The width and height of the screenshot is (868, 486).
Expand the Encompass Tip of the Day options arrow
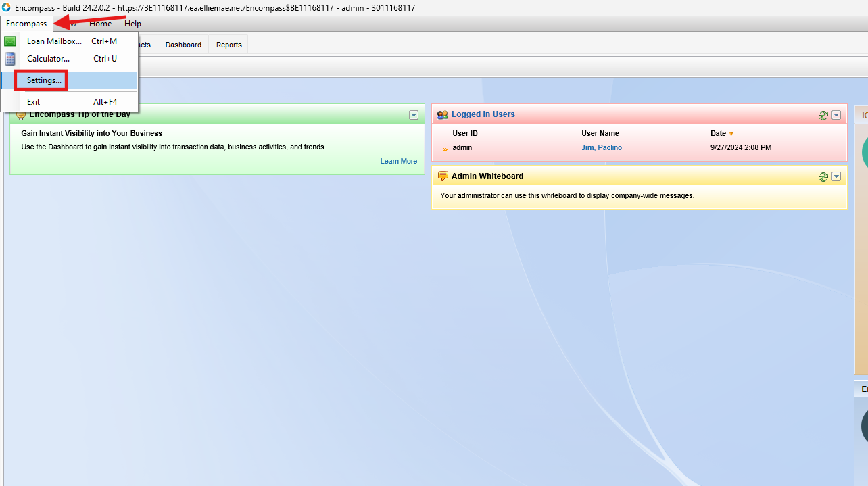point(414,115)
